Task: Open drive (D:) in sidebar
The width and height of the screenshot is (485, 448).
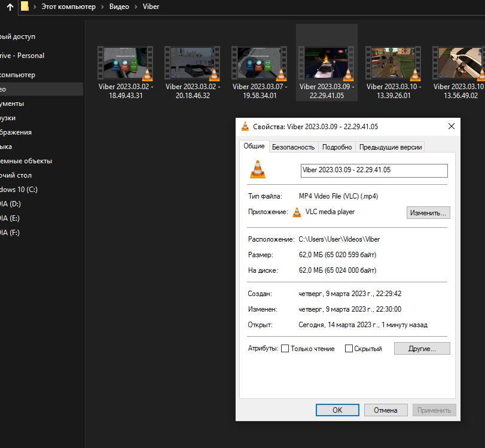Action: 10,204
